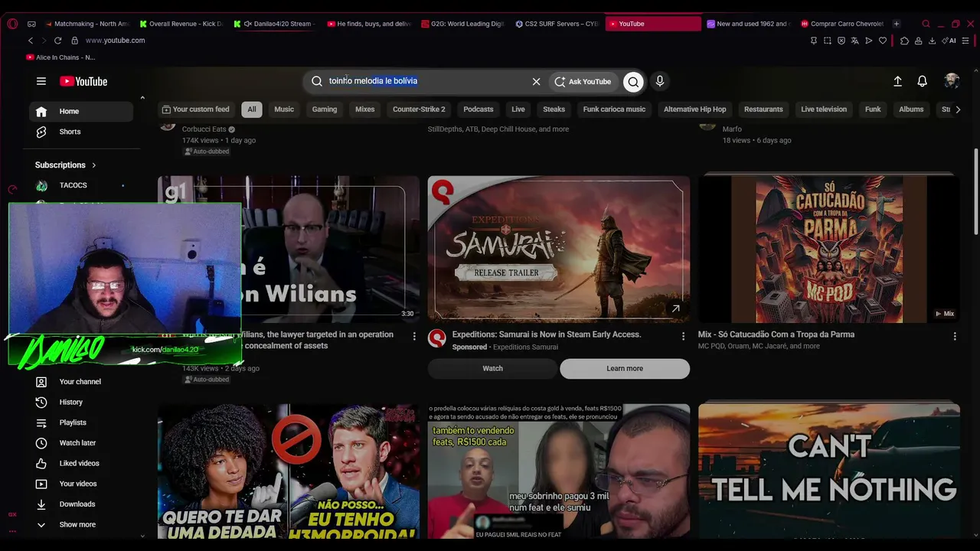Open Downloads in the sidebar
This screenshot has width=980, height=551.
[81, 504]
